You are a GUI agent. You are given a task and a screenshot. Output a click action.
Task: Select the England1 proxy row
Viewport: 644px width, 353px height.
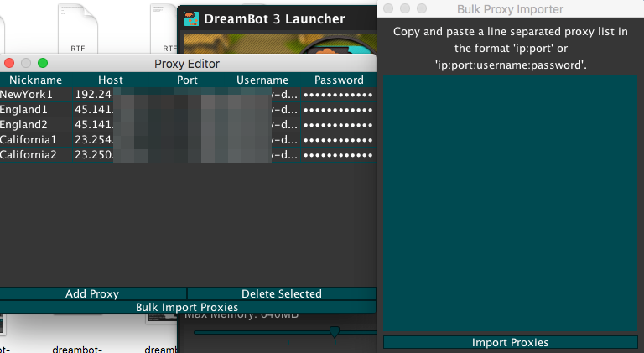click(188, 110)
